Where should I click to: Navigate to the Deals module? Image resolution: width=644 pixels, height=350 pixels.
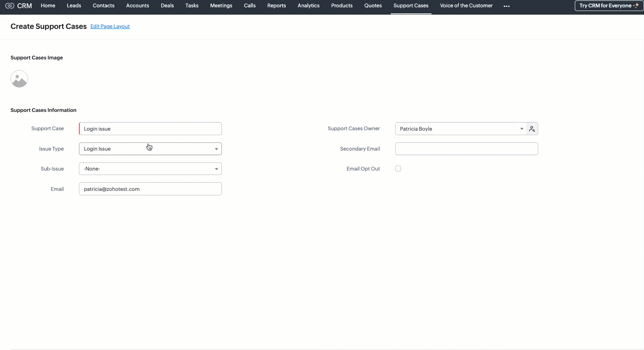[x=167, y=6]
